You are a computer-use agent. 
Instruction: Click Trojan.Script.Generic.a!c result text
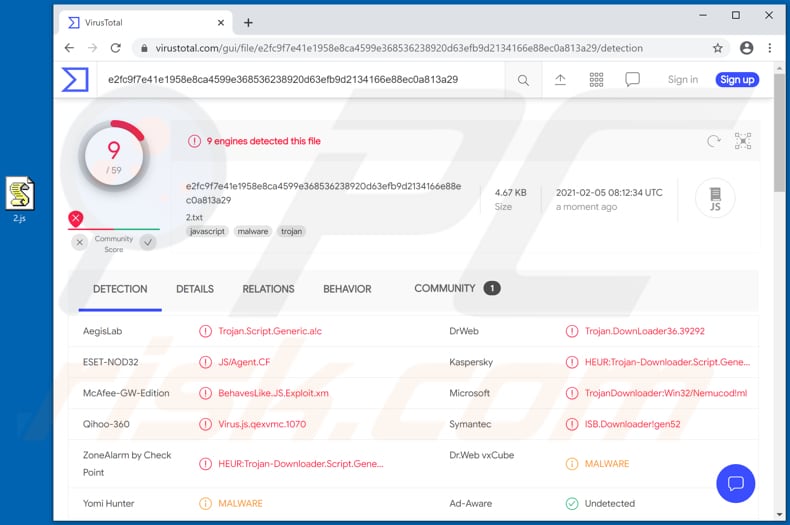point(270,331)
